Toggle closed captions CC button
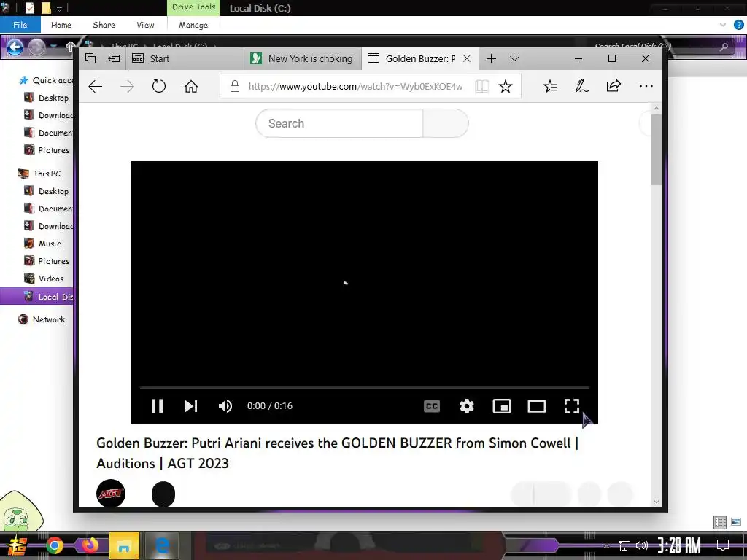The image size is (747, 560). (x=432, y=406)
